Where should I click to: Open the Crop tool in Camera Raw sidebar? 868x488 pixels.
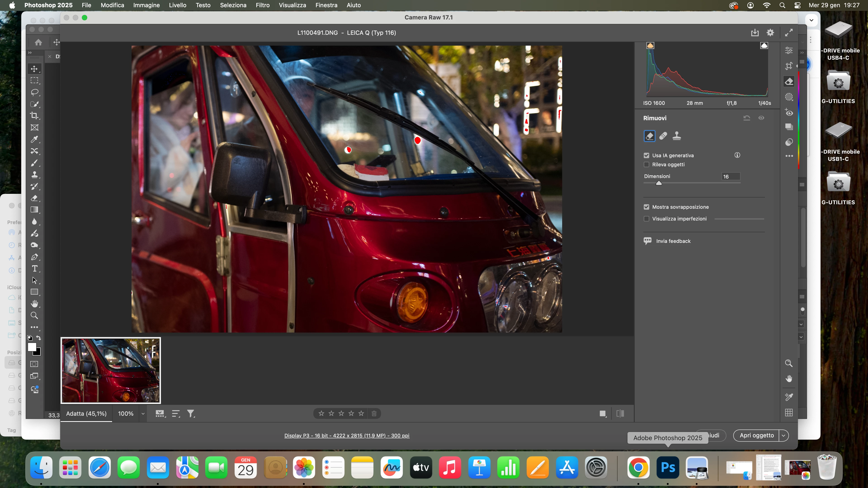click(x=789, y=66)
